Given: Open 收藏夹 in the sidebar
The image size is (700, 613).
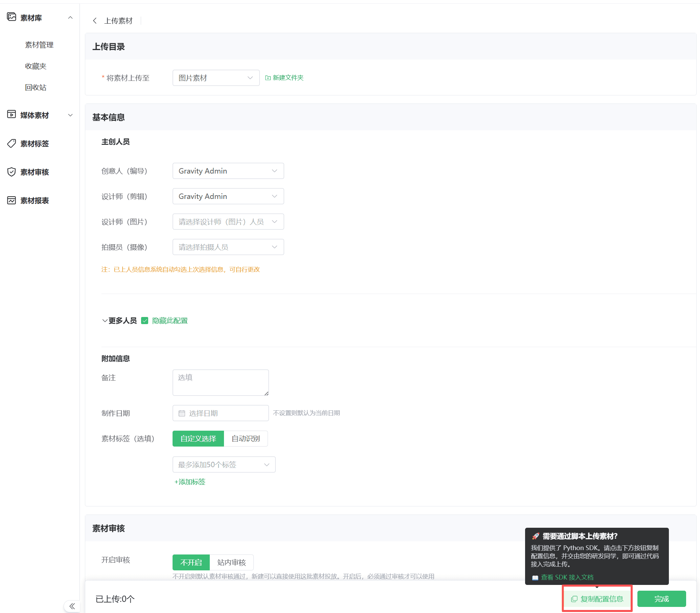Looking at the screenshot, I should [36, 66].
